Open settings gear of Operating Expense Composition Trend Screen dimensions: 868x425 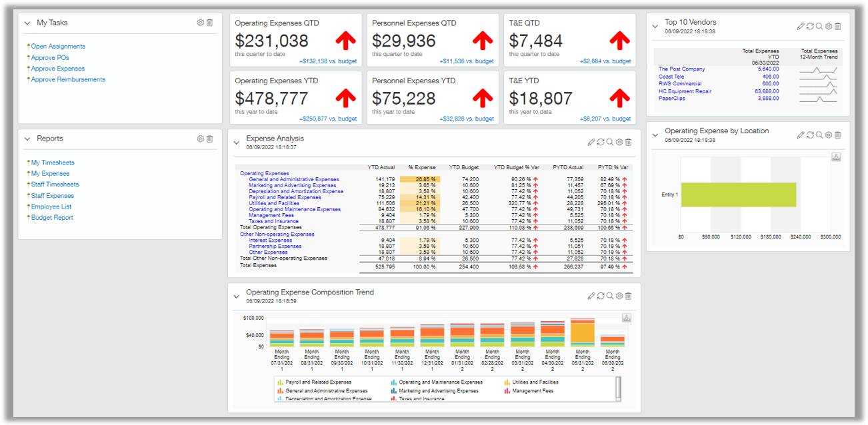619,296
